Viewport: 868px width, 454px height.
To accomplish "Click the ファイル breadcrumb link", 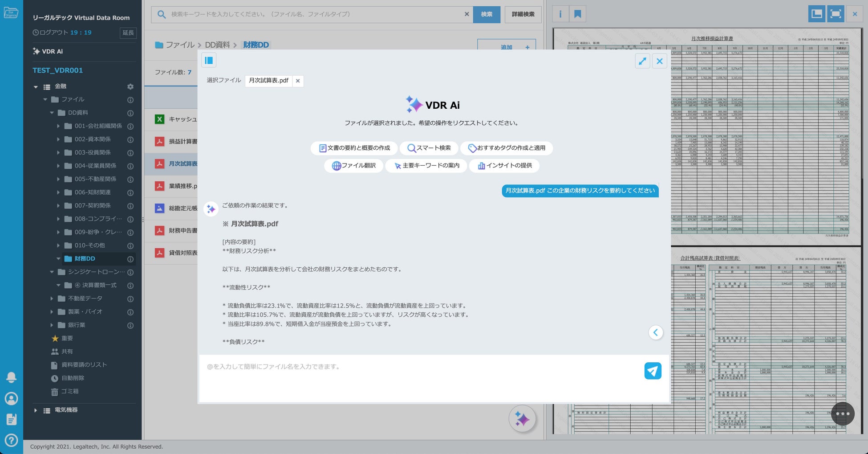I will coord(180,45).
